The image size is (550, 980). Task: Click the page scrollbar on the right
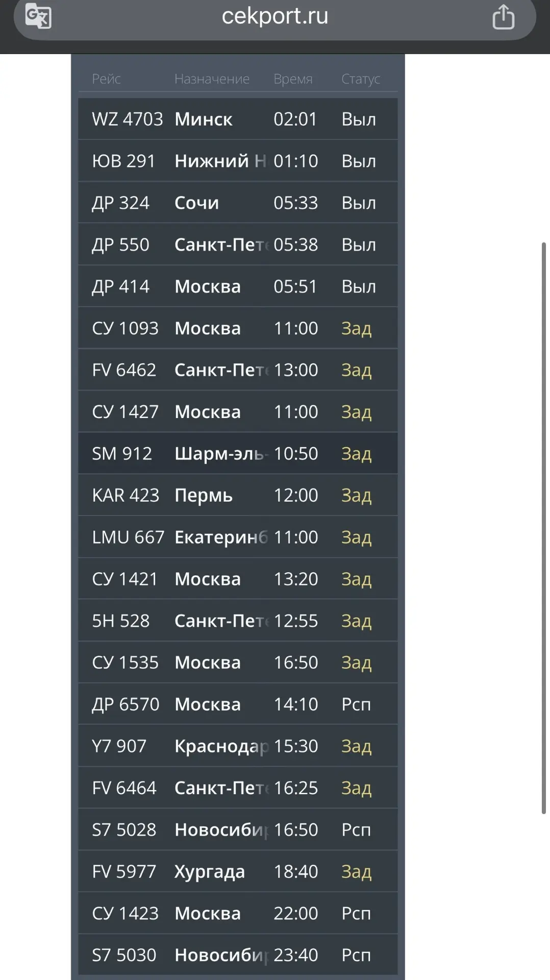[x=543, y=528]
